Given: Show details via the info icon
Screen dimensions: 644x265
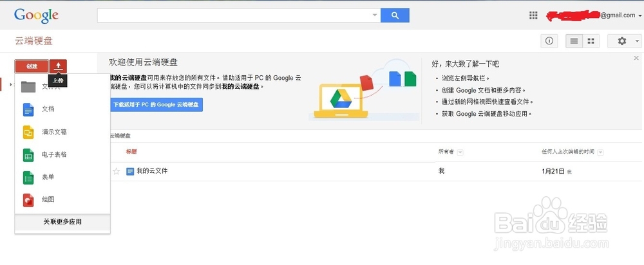Looking at the screenshot, I should click(549, 41).
